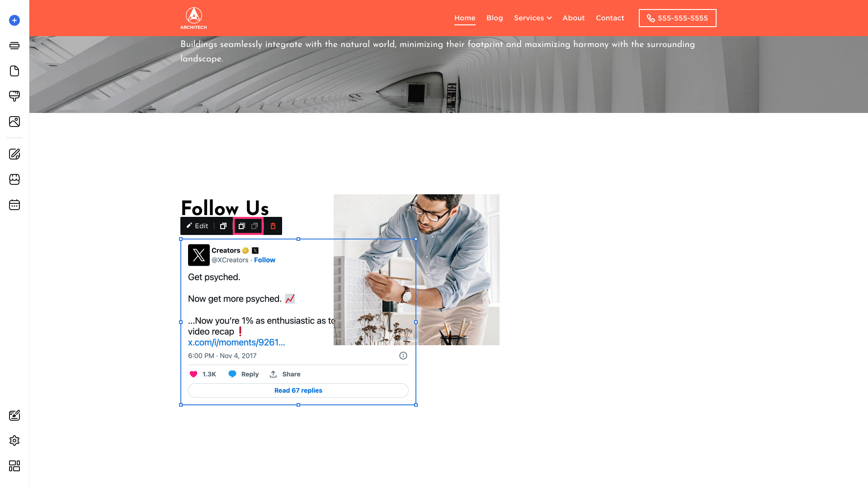Open the store icon in sidebar
This screenshot has height=488, width=868.
tap(14, 179)
